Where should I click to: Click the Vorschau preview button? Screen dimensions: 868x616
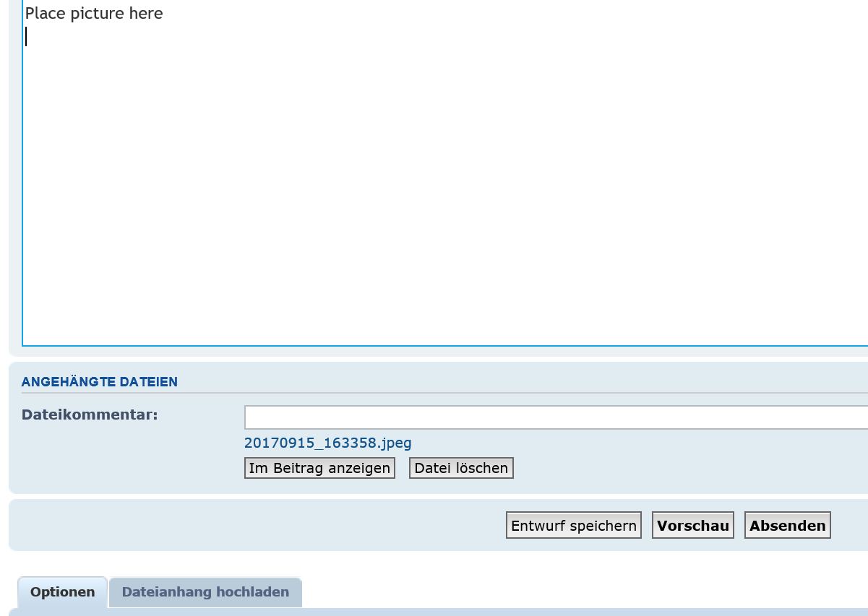click(693, 526)
